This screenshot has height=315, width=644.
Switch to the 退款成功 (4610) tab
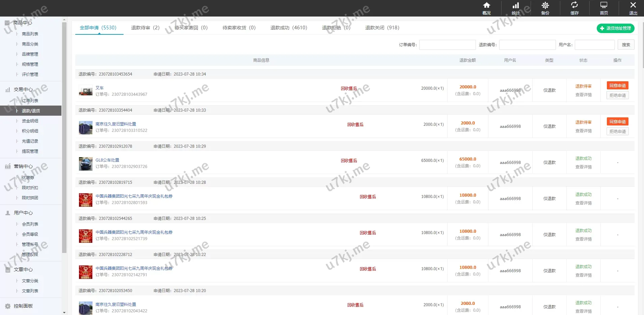[289, 28]
